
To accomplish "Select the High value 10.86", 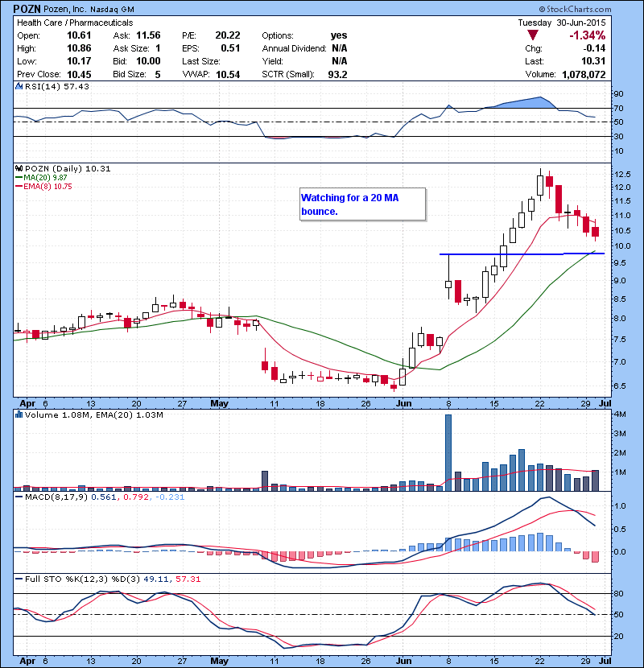I will 79,48.
